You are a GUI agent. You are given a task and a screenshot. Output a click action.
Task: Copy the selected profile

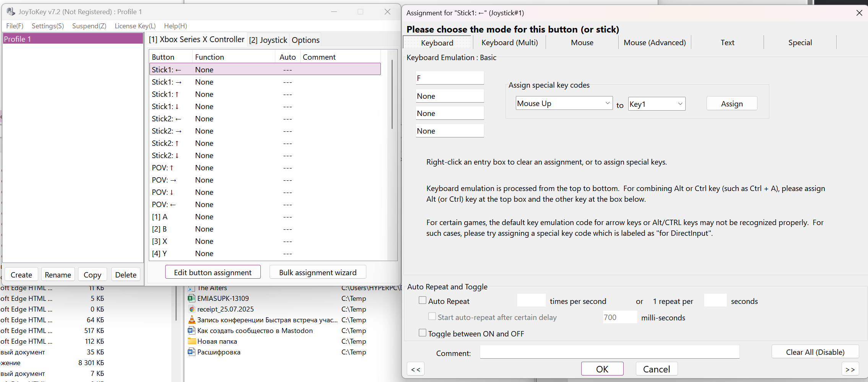(93, 274)
